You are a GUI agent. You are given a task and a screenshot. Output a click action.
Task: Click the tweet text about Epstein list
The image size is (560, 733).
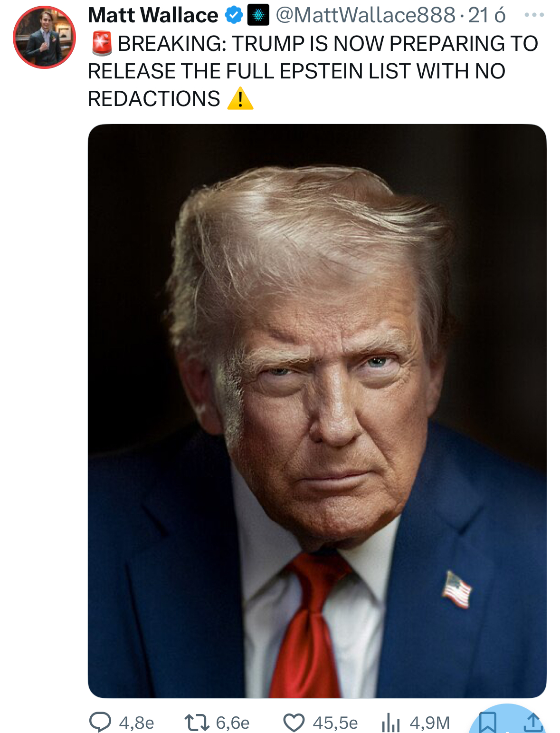313,71
